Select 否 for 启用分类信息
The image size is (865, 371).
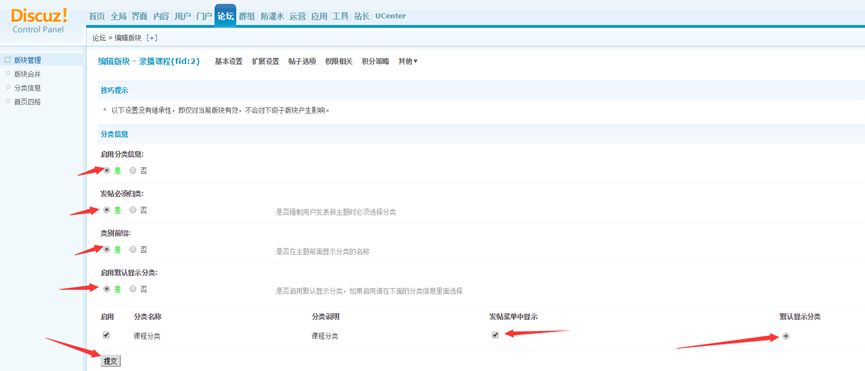click(132, 170)
